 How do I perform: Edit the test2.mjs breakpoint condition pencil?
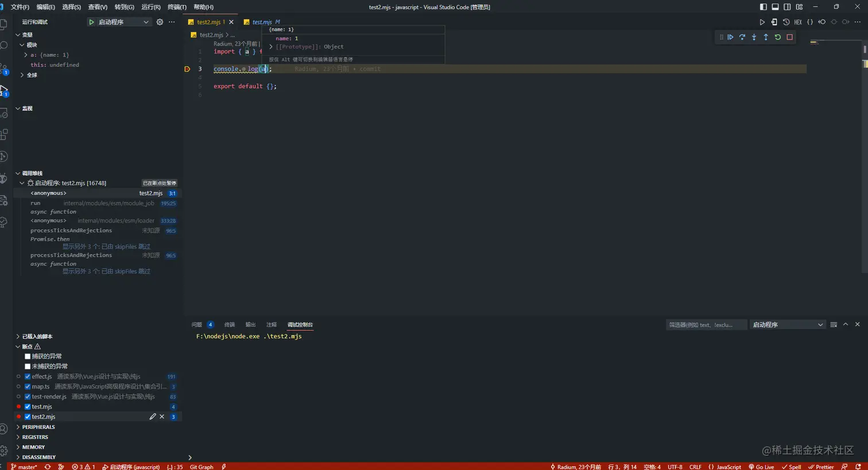tap(153, 417)
